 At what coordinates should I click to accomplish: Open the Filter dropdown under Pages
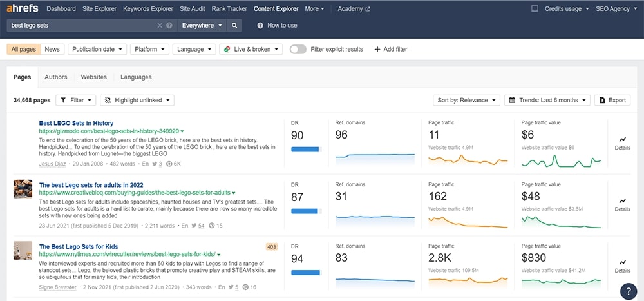point(75,101)
